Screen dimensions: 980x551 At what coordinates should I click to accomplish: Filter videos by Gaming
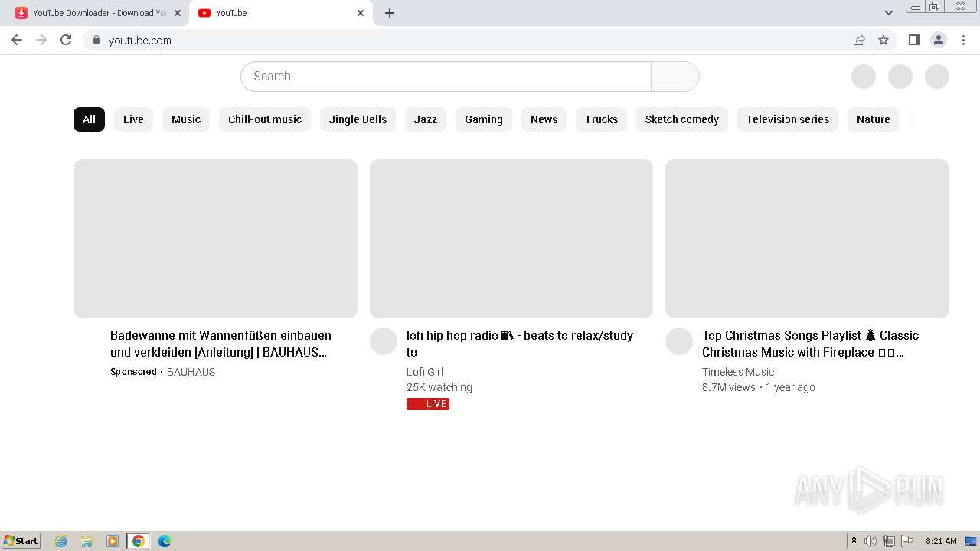(x=484, y=119)
